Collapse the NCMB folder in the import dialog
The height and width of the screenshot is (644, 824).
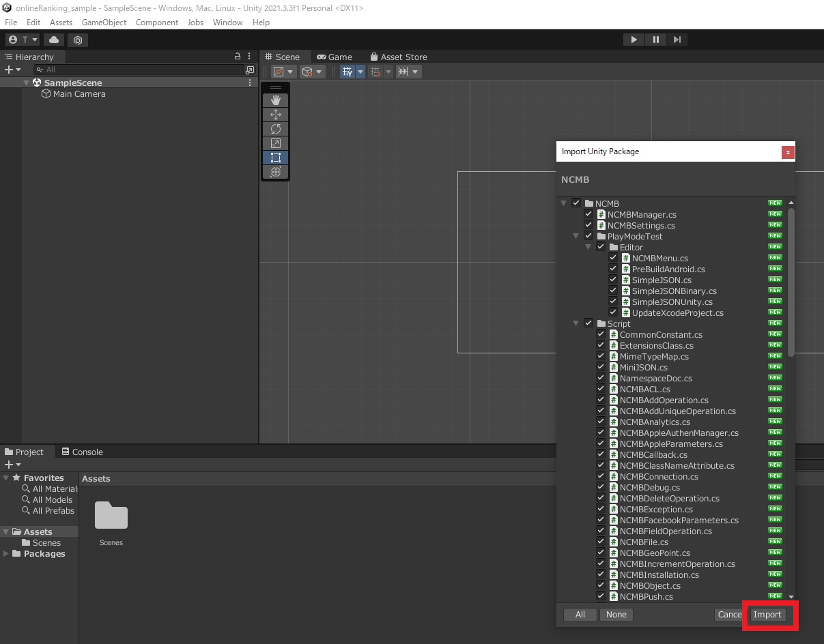click(564, 203)
